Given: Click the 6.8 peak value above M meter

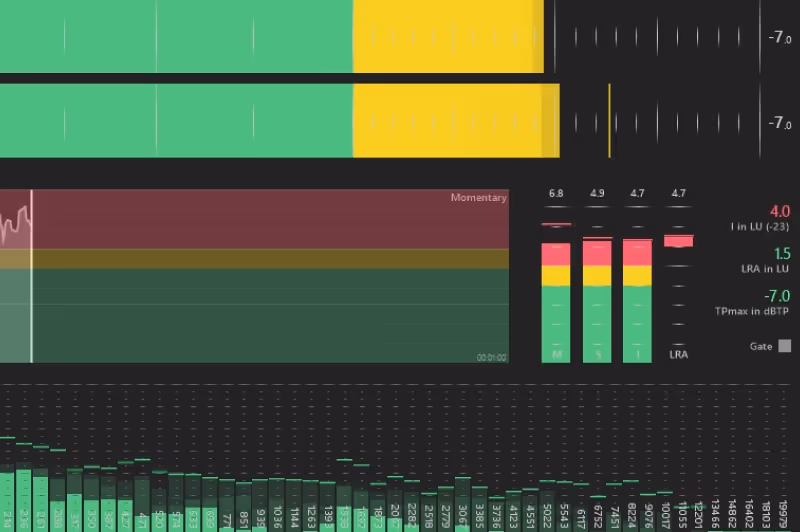Looking at the screenshot, I should pyautogui.click(x=556, y=193).
